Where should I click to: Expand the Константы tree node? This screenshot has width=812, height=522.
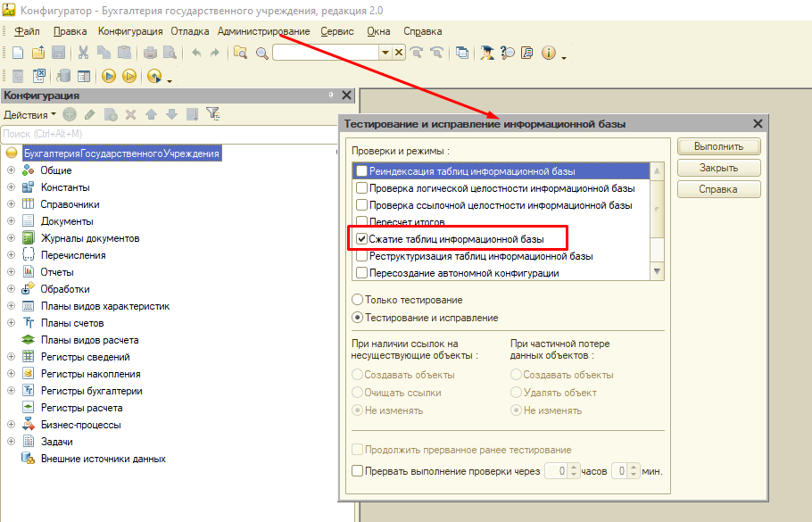11,187
